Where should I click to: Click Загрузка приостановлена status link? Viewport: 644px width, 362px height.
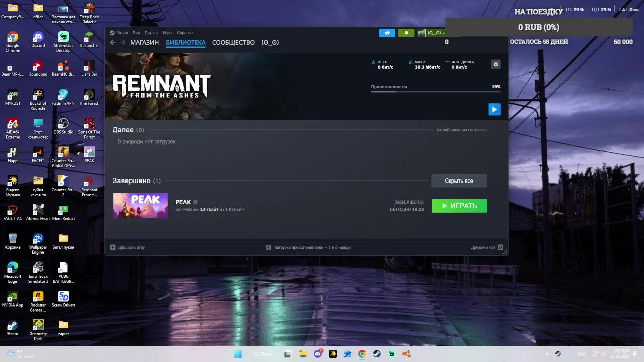312,247
